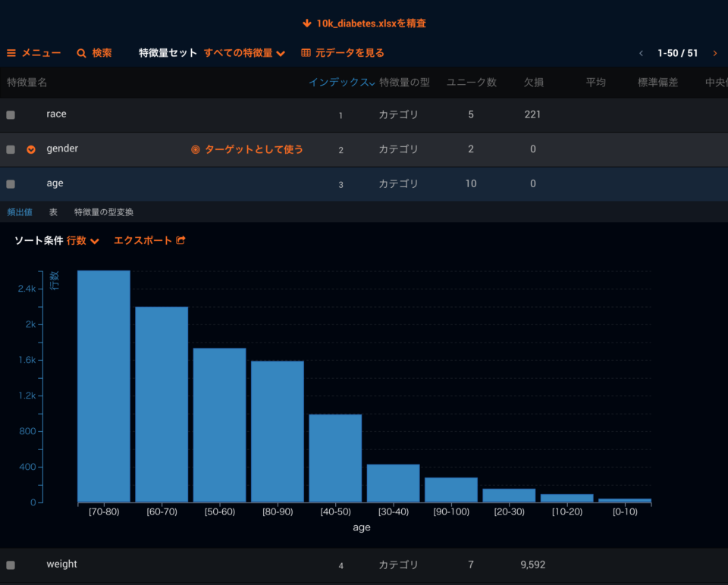Expand the gender row orange chevron
This screenshot has width=728, height=585.
tap(31, 149)
